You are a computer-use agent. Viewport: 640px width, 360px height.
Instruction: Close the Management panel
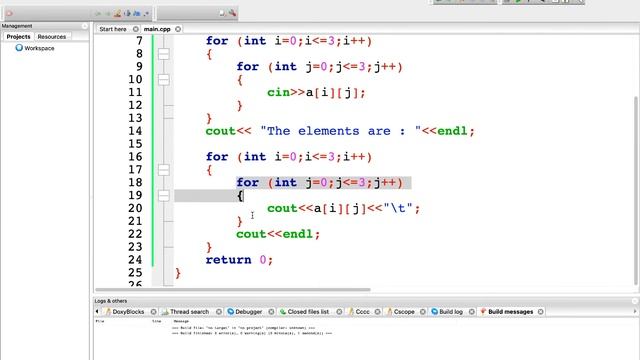click(84, 26)
